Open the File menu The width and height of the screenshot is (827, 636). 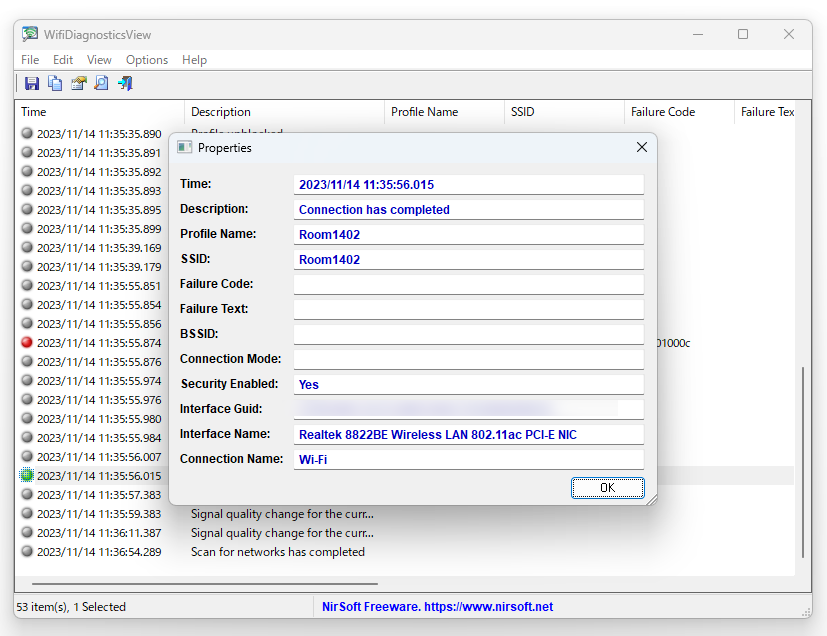(30, 60)
